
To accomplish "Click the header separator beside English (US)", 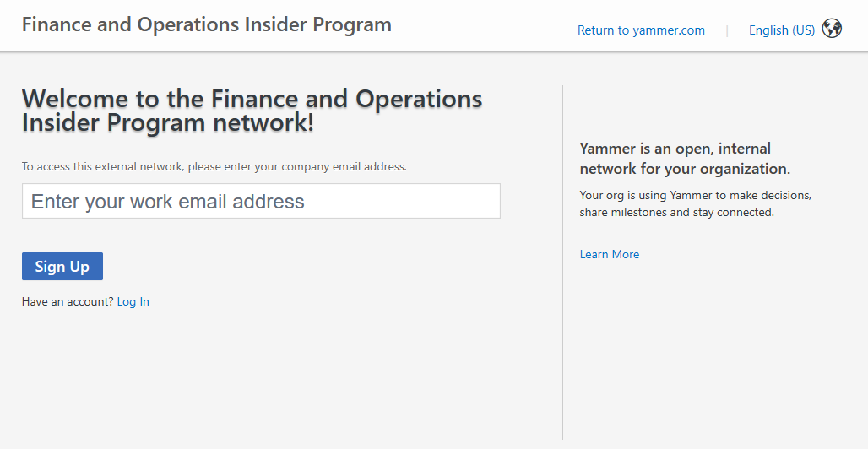I will click(727, 31).
